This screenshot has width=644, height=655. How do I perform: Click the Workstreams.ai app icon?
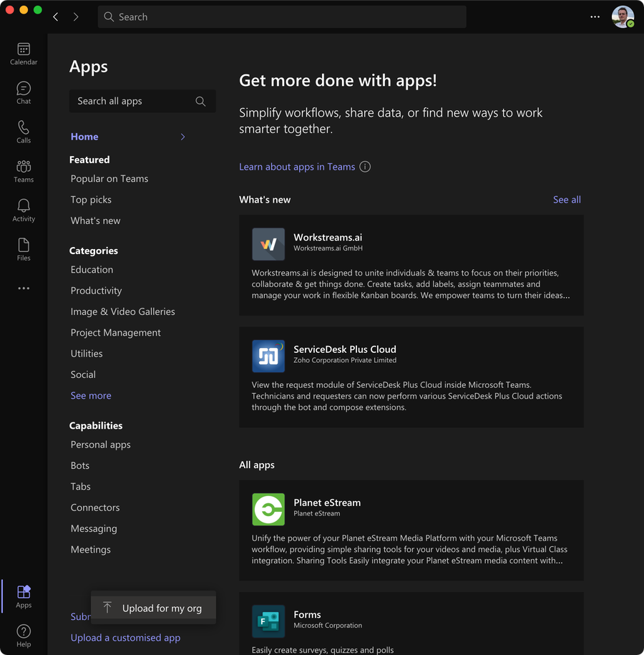[x=268, y=244]
